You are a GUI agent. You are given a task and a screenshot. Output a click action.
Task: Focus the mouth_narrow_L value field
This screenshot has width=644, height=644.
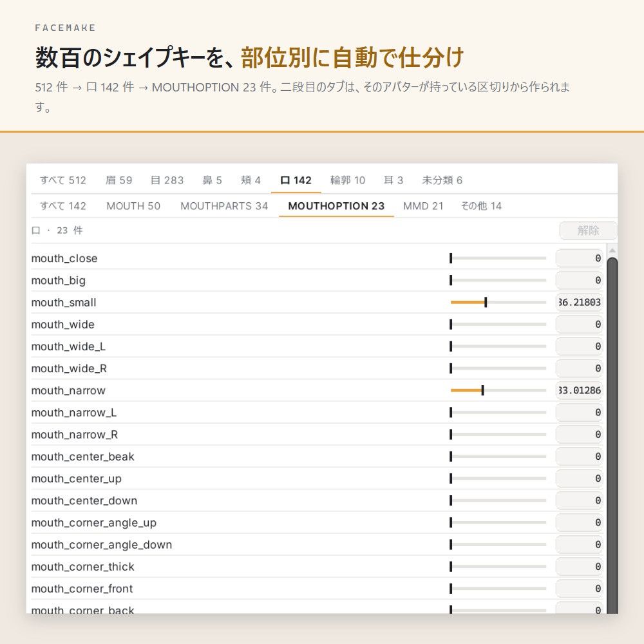[579, 412]
